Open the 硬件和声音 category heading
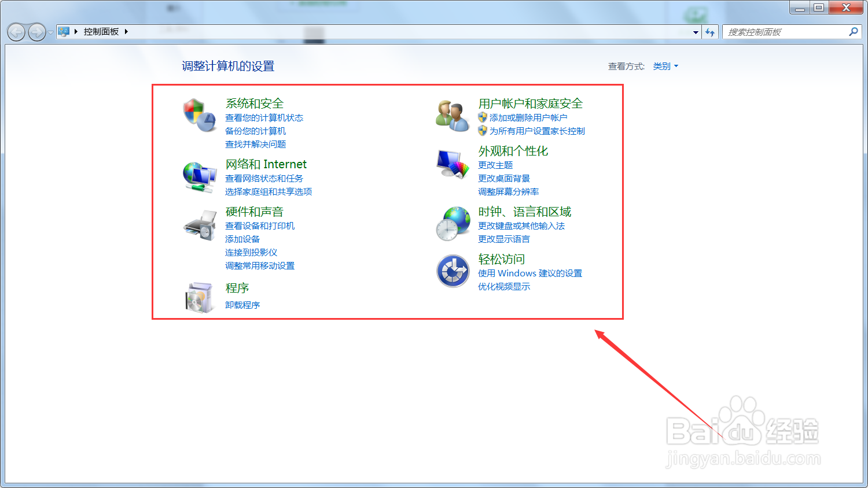 (x=255, y=212)
